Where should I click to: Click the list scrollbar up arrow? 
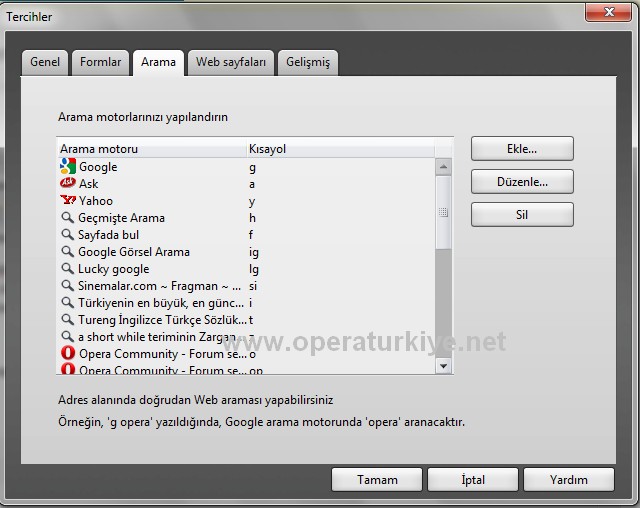click(443, 166)
